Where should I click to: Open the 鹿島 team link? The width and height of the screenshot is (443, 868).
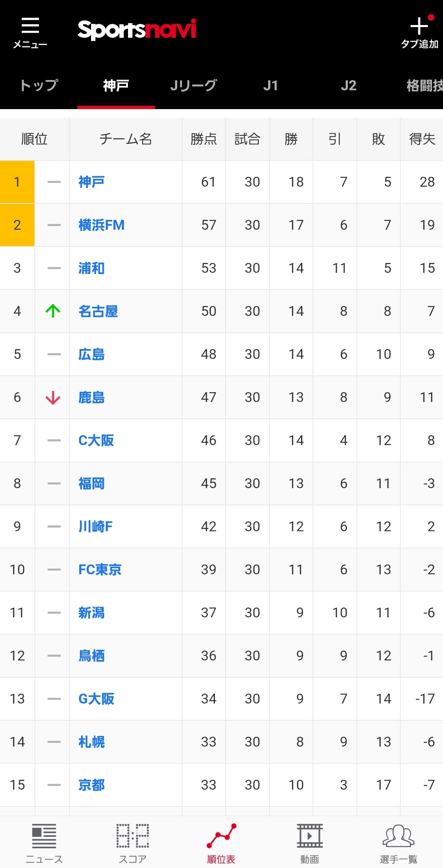click(x=91, y=397)
